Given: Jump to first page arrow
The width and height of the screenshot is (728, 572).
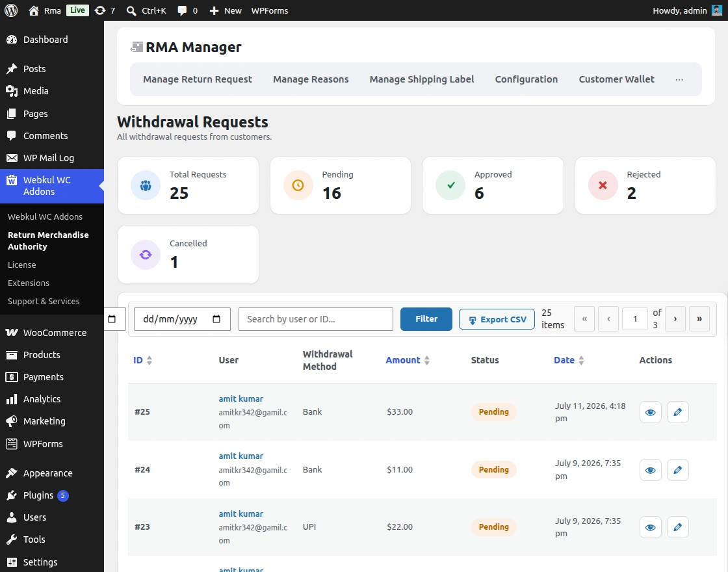Looking at the screenshot, I should 584,319.
